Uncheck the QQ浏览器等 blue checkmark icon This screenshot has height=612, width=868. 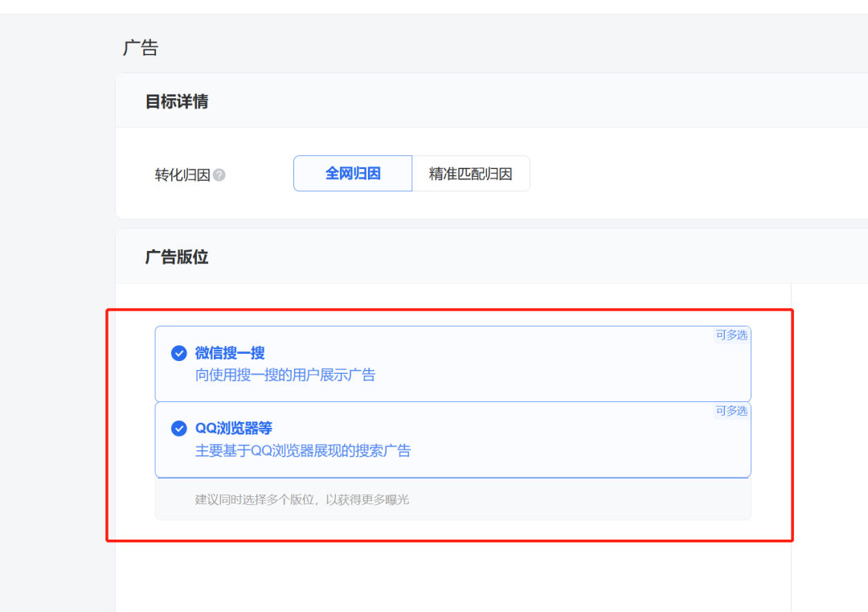tap(179, 429)
